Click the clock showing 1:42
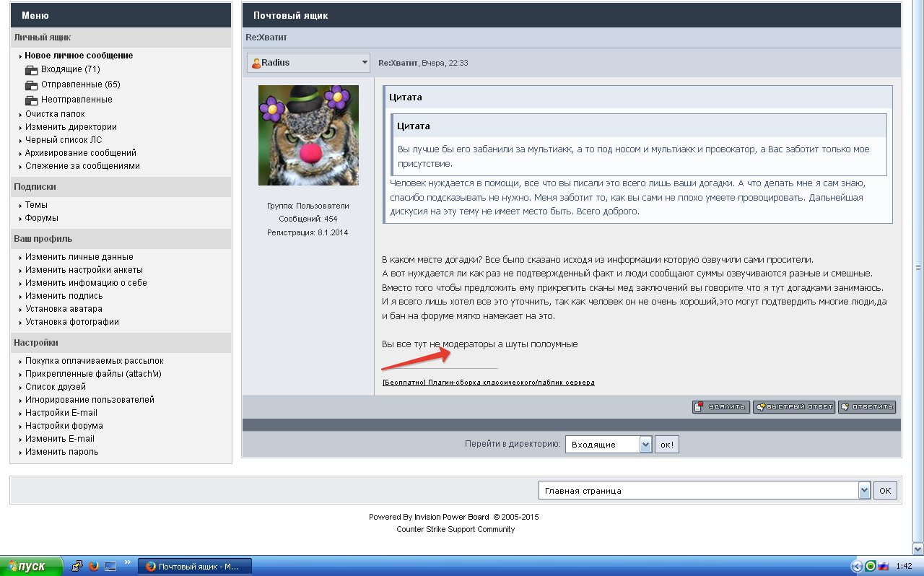The width and height of the screenshot is (924, 576). [x=903, y=567]
